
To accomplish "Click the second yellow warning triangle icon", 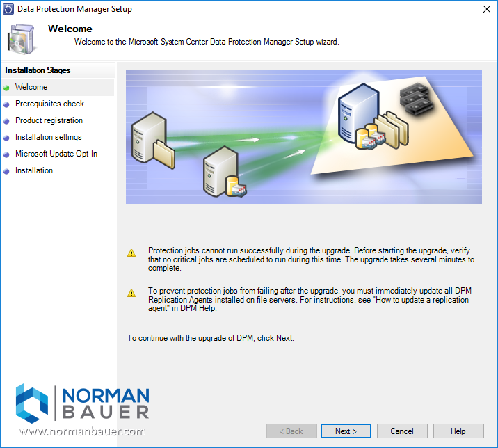I will tap(131, 294).
